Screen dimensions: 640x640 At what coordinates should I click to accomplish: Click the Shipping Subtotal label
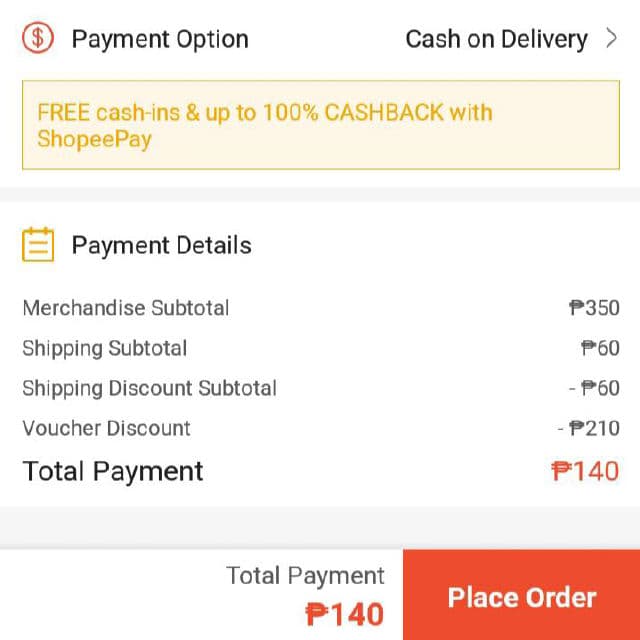(x=105, y=348)
